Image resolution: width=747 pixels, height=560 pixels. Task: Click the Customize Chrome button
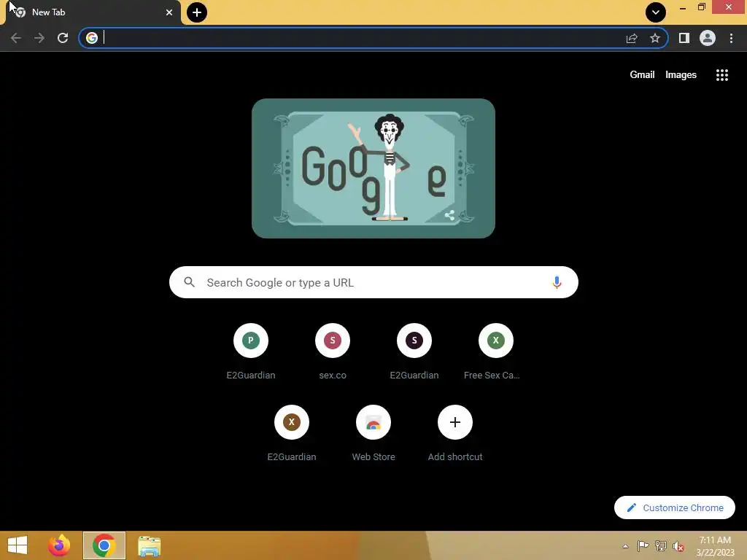(675, 507)
